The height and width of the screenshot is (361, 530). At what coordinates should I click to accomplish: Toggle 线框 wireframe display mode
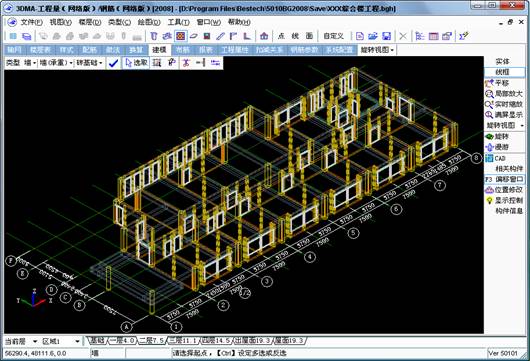(x=503, y=72)
